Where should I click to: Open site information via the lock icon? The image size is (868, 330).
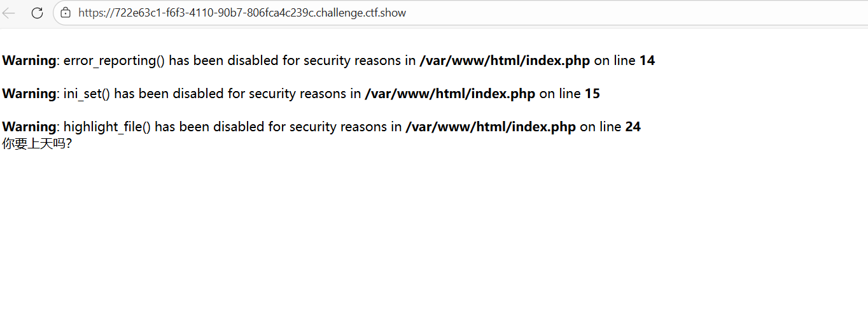[66, 13]
